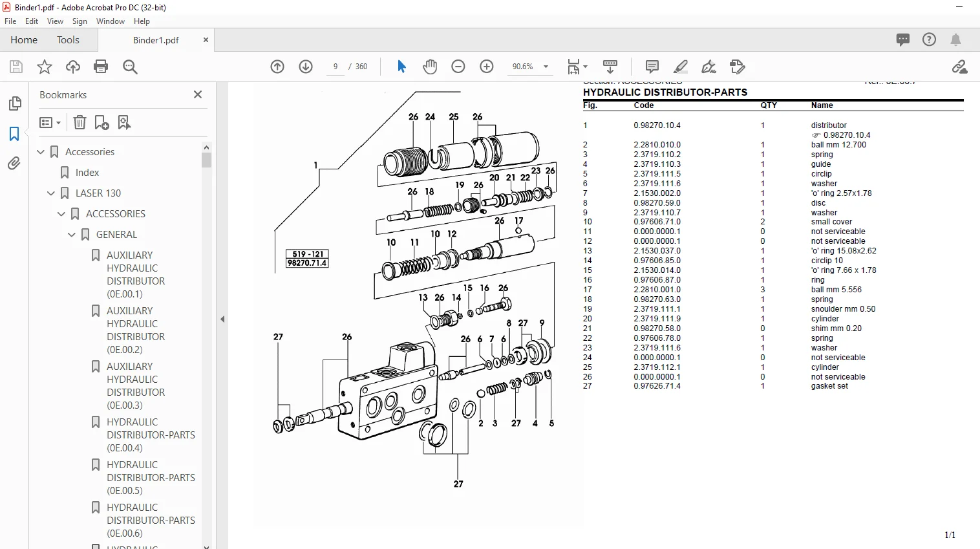Switch to the Home tab
The height and width of the screenshot is (549, 980).
click(x=24, y=40)
